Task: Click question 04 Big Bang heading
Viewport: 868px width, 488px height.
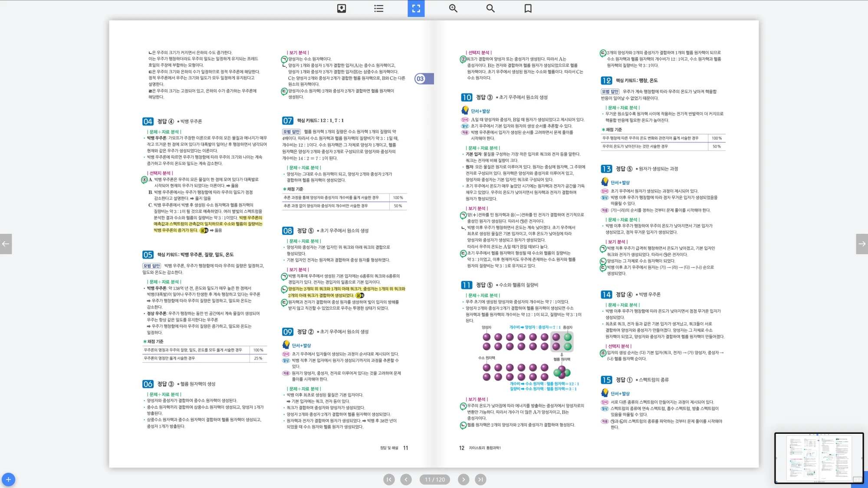Action: (x=172, y=121)
